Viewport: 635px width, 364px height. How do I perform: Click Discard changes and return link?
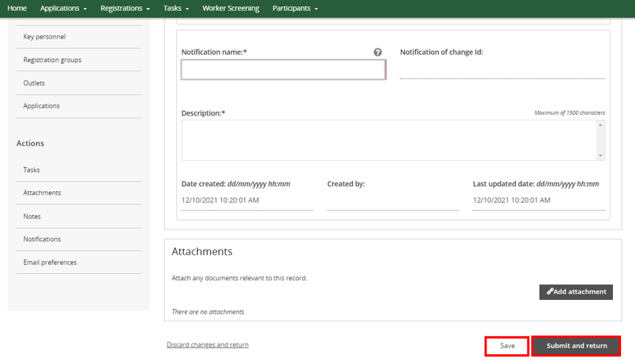207,345
